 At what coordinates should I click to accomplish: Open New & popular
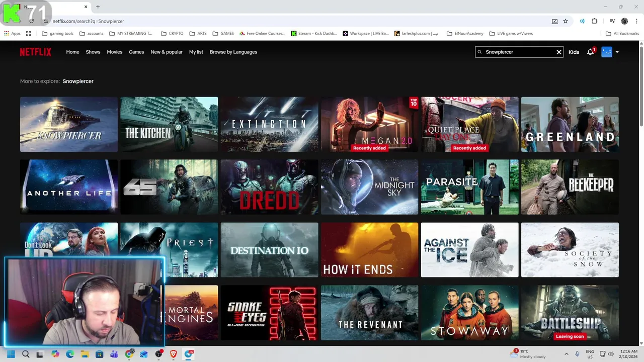[x=167, y=52]
